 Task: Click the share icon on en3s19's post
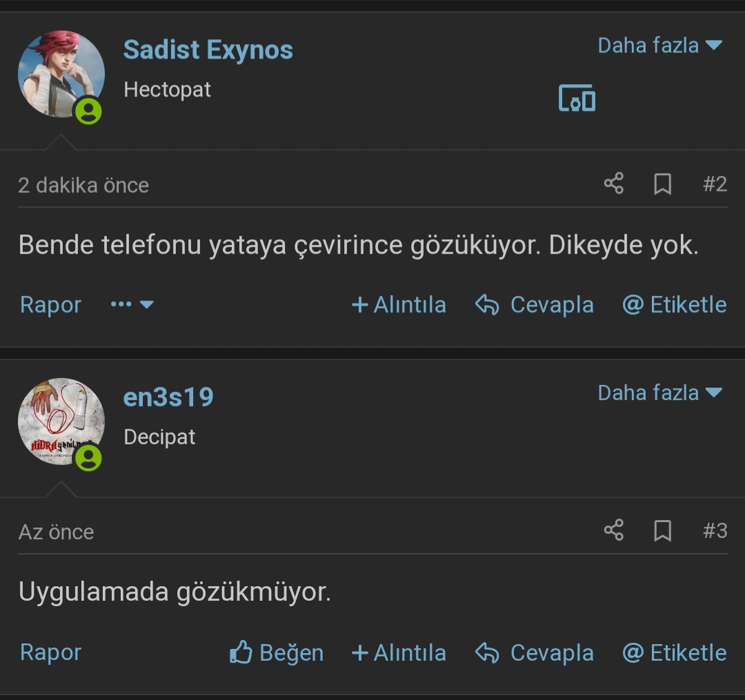click(x=613, y=531)
